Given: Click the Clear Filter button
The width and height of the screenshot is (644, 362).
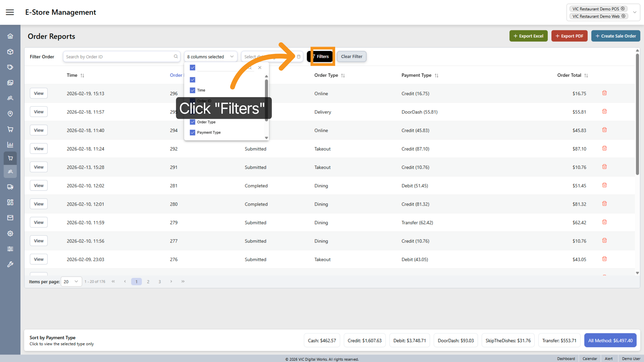Looking at the screenshot, I should (352, 56).
